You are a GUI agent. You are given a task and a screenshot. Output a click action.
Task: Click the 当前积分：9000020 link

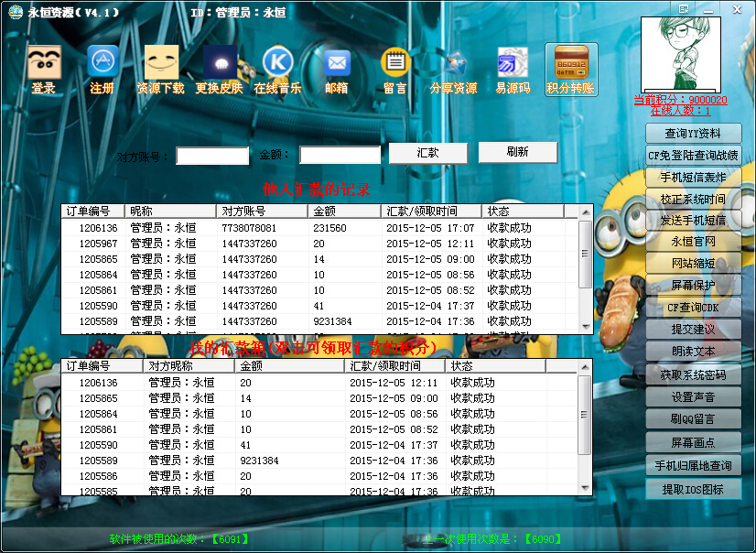click(680, 100)
